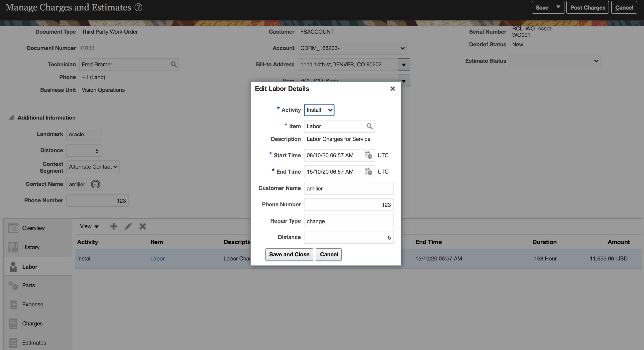Expand the Estimate Status dropdown
644x350 pixels.
click(554, 61)
